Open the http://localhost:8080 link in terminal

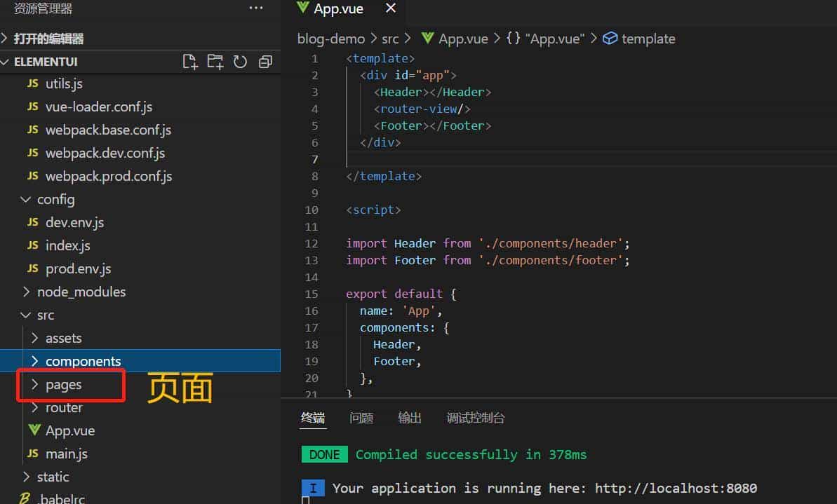point(676,488)
